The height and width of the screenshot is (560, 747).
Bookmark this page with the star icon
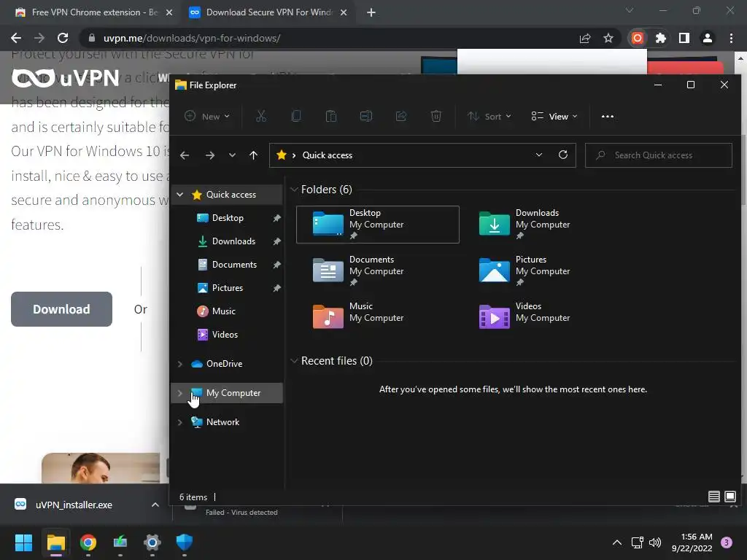pos(608,38)
